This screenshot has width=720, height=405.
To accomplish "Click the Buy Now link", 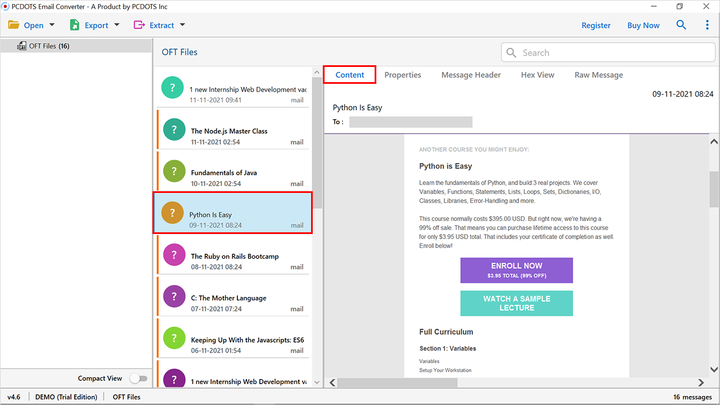I will (x=643, y=24).
